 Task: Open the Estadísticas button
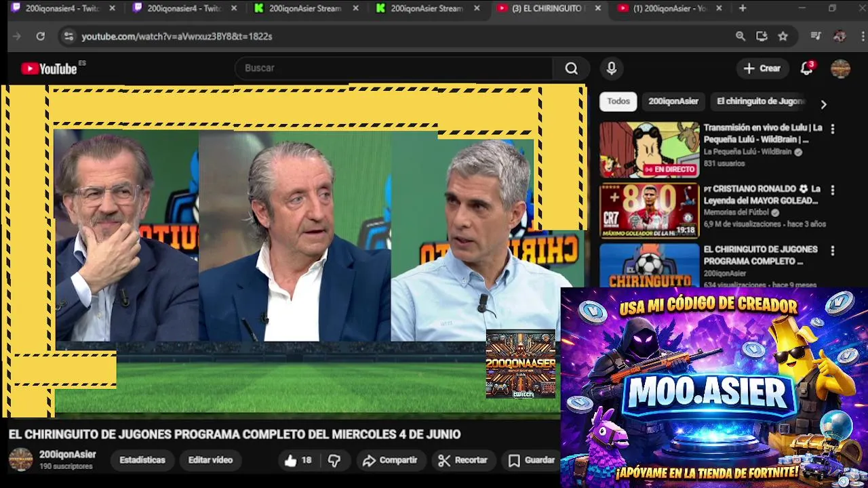click(x=142, y=460)
